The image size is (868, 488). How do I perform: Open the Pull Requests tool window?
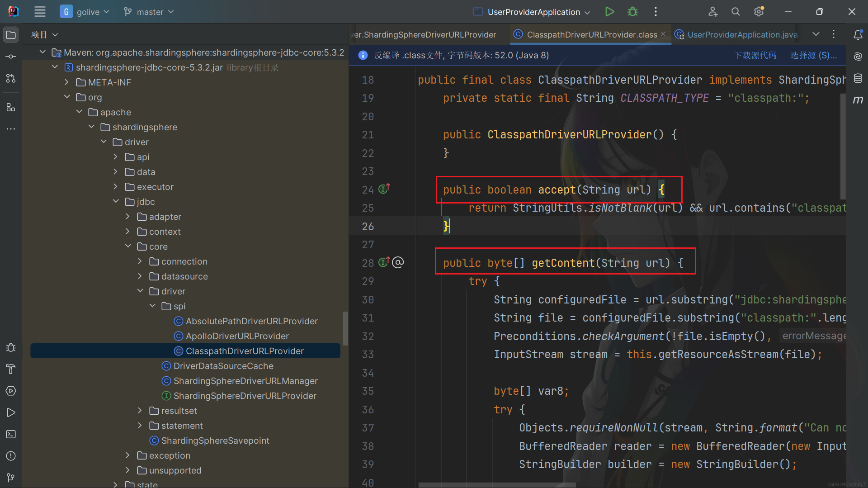point(11,78)
